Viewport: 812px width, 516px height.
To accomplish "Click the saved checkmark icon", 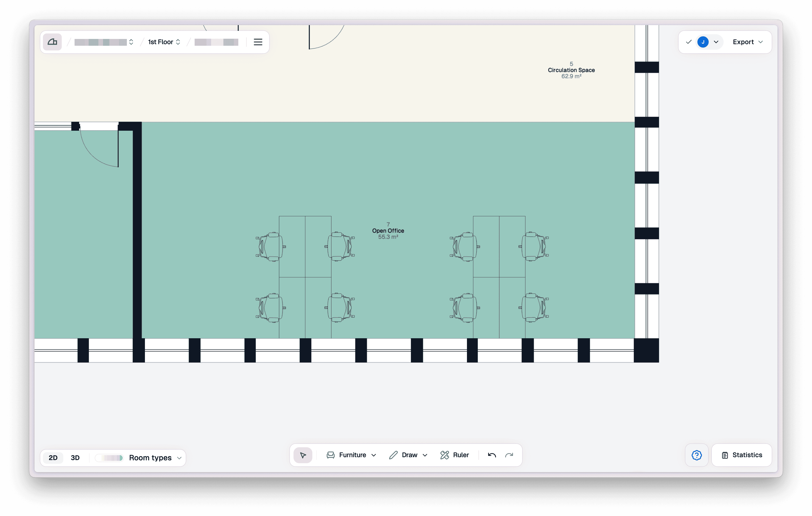I will point(689,42).
